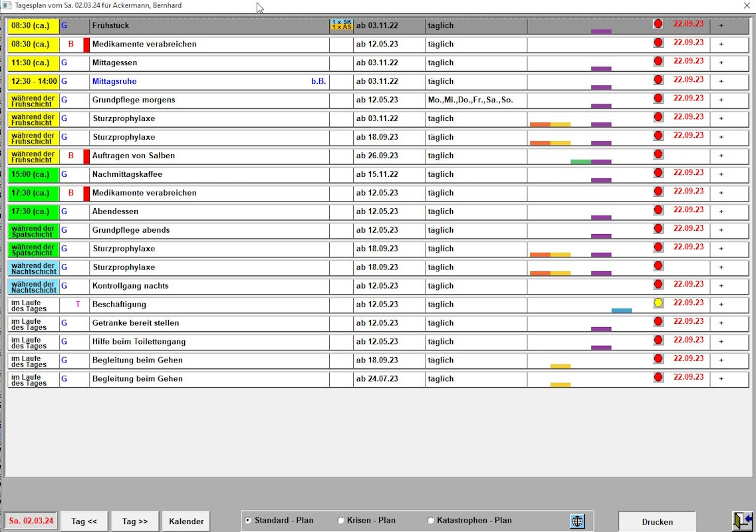Open the blue Mittagsruhe entry

click(114, 81)
